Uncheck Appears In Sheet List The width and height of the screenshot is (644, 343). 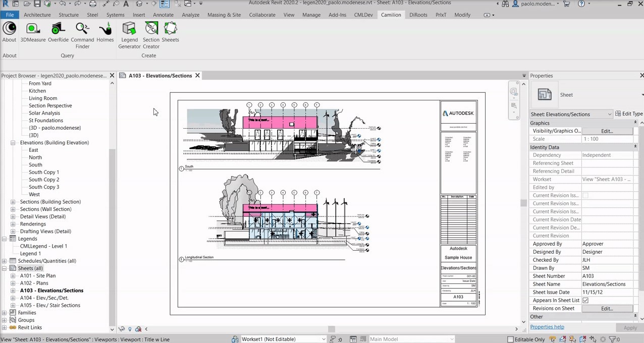[585, 300]
